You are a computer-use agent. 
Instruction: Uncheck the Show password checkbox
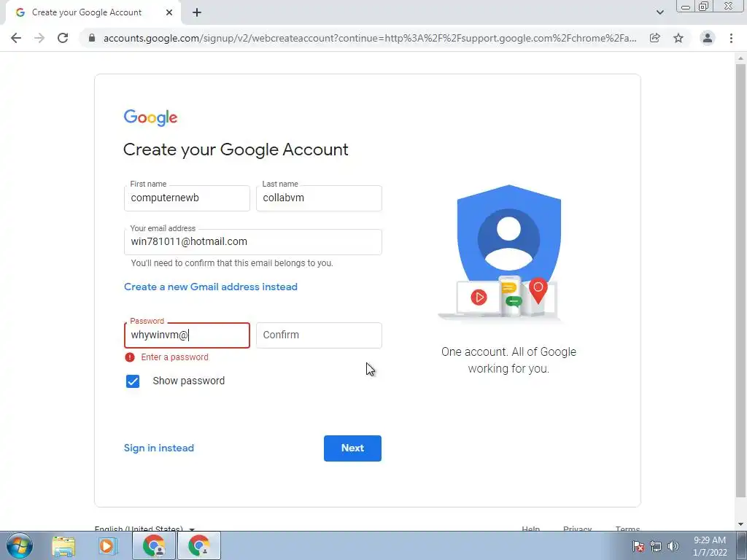coord(133,381)
